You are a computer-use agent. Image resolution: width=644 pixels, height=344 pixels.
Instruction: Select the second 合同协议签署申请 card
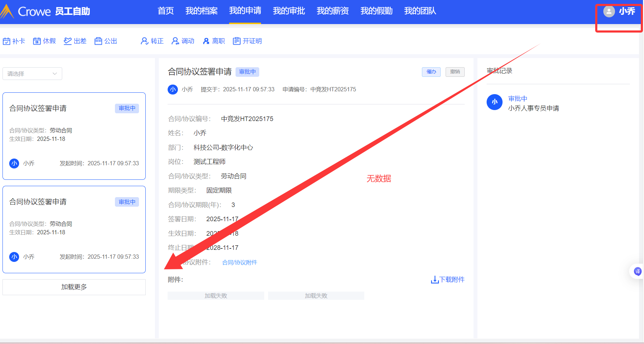74,229
